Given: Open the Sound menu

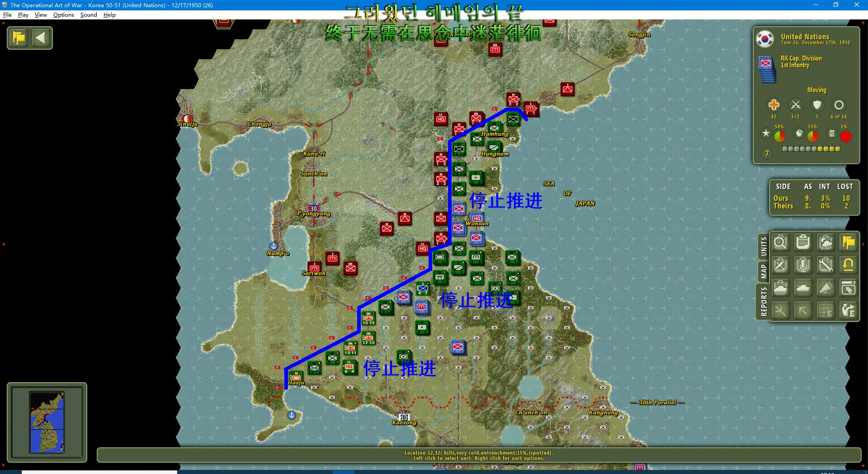Looking at the screenshot, I should coord(89,15).
